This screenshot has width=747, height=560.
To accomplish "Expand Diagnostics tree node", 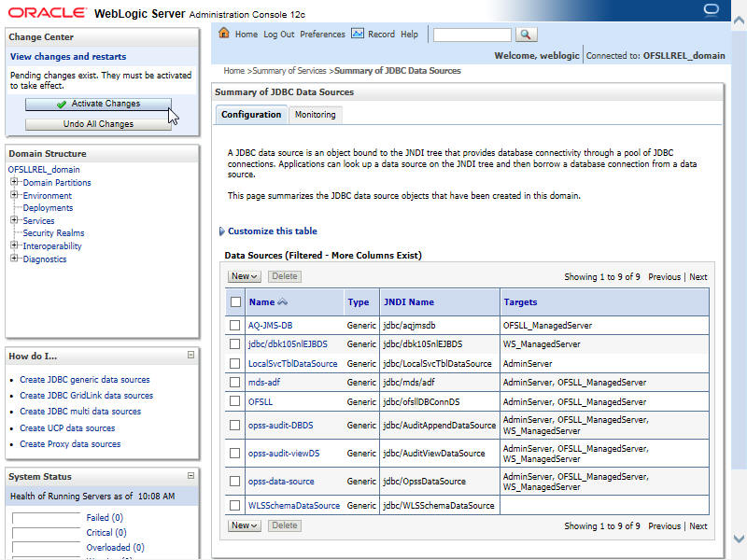I will [x=14, y=259].
